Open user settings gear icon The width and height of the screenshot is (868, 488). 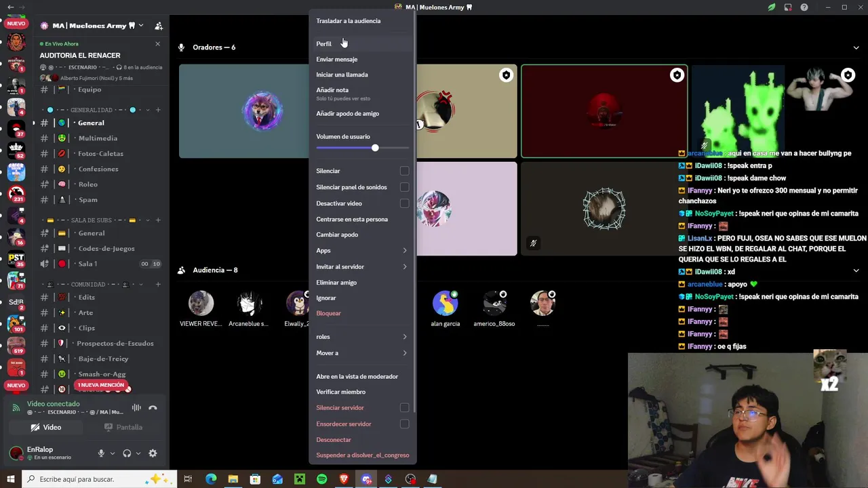pos(153,453)
